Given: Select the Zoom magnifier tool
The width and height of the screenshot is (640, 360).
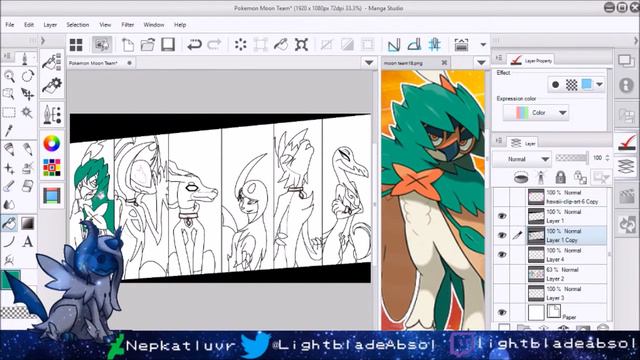Looking at the screenshot, I should 9,76.
